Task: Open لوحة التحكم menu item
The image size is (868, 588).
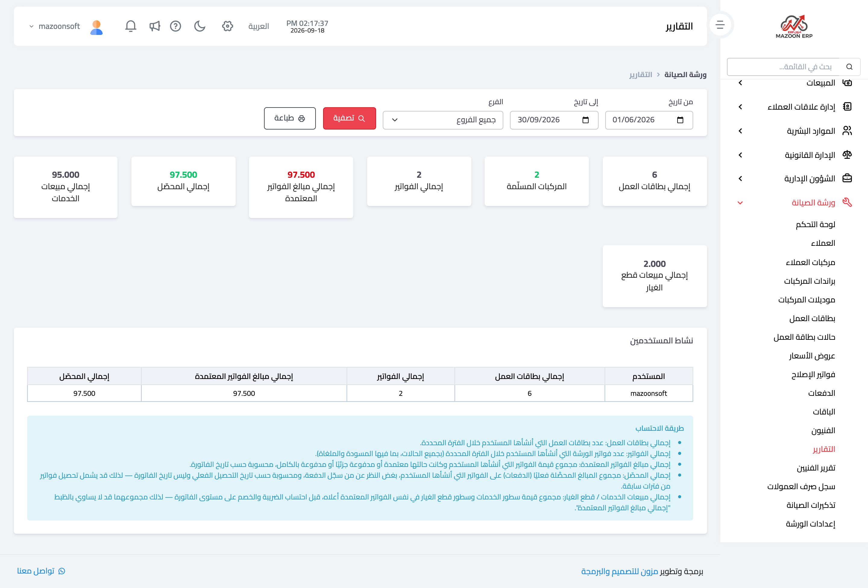Action: [x=815, y=224]
